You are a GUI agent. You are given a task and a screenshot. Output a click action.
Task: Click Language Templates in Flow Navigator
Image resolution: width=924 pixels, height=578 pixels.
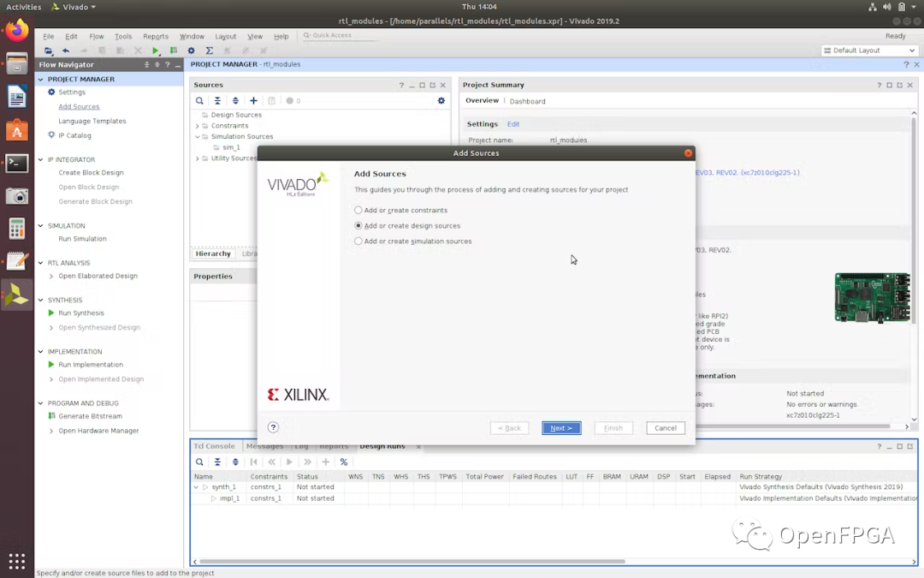tap(92, 121)
